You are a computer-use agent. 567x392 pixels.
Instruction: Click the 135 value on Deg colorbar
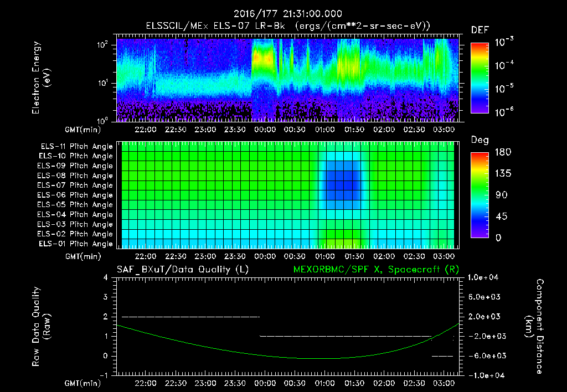[x=503, y=174]
